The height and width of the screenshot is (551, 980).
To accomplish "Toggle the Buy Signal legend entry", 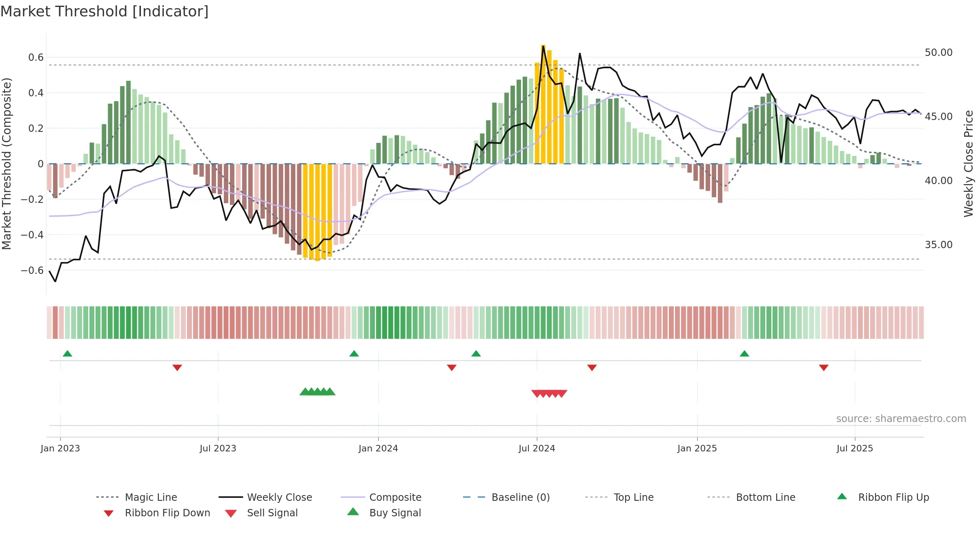I will pos(384,513).
